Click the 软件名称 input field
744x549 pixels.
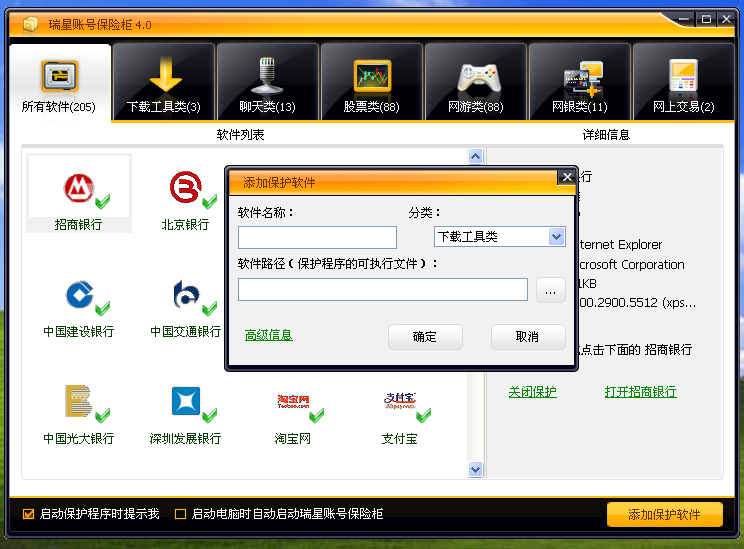317,237
